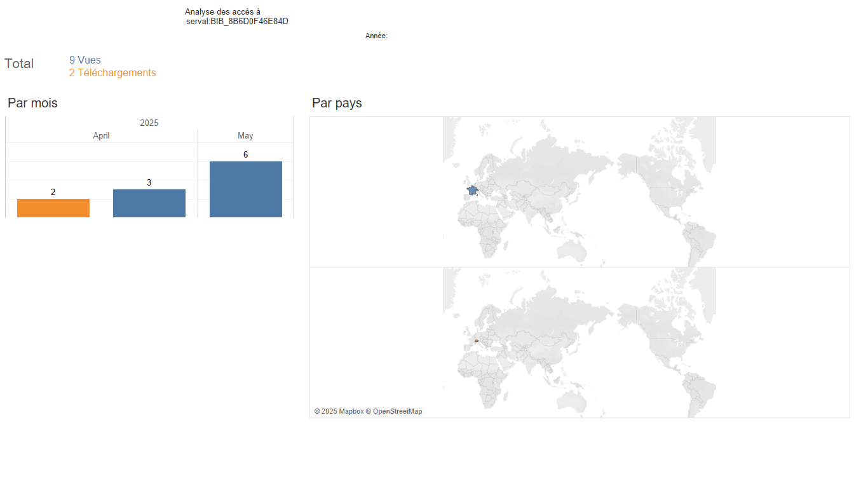The height and width of the screenshot is (488, 868).
Task: Click the value label "6" above May bar
Action: point(246,154)
